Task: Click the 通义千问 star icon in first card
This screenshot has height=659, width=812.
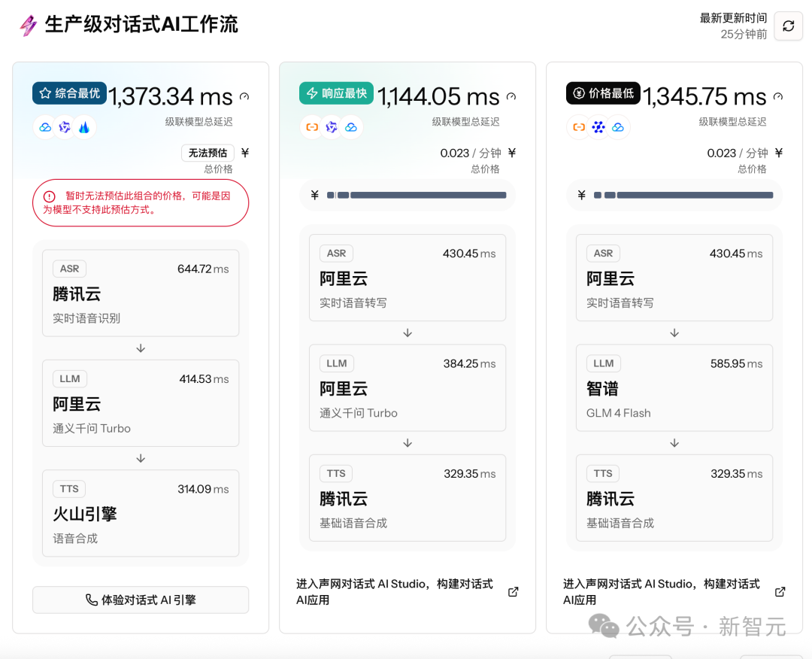Action: (x=65, y=127)
